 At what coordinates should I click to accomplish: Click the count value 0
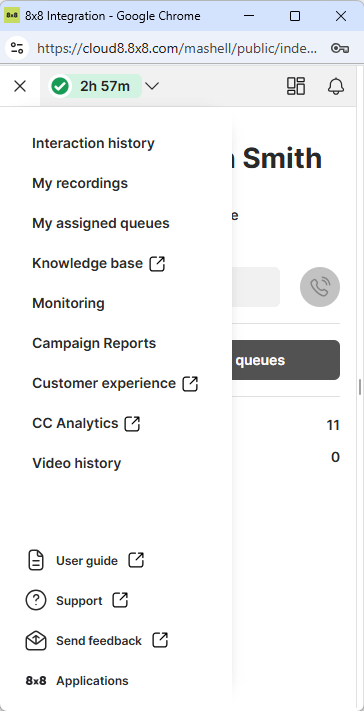coord(335,457)
